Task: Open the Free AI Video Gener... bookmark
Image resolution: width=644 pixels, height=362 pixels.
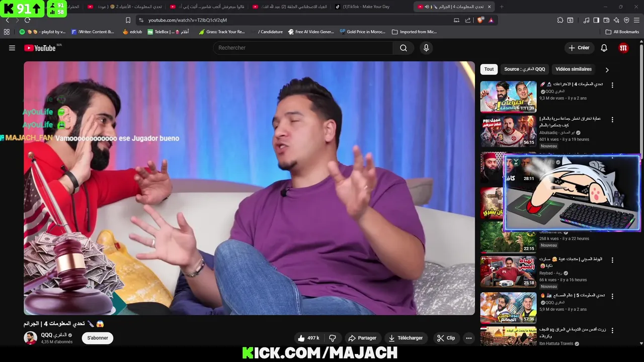Action: (x=311, y=32)
